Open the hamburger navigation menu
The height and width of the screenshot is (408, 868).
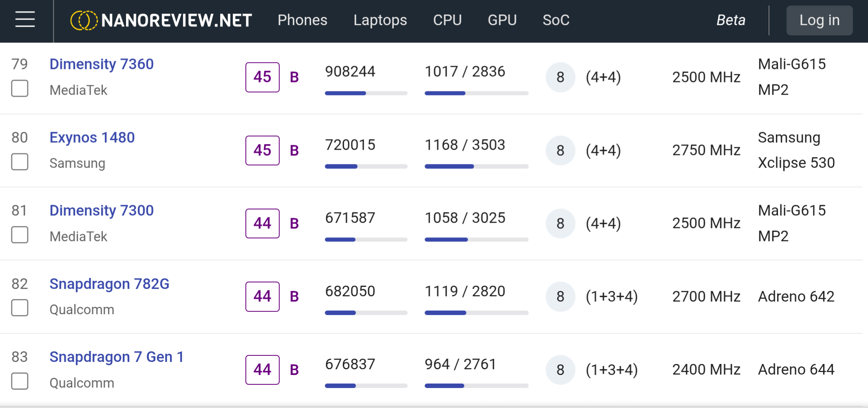pos(25,20)
